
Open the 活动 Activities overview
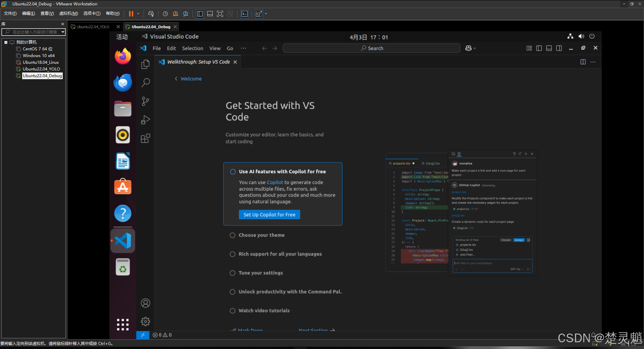[122, 37]
